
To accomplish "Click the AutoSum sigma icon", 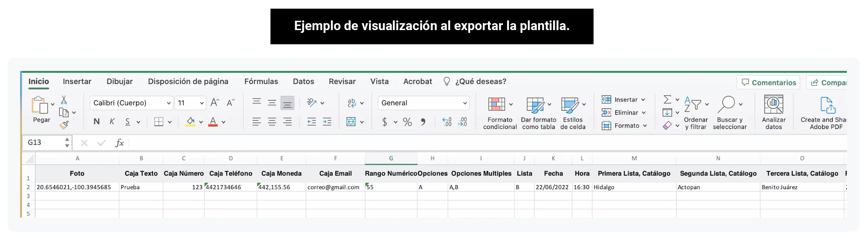I will click(667, 100).
